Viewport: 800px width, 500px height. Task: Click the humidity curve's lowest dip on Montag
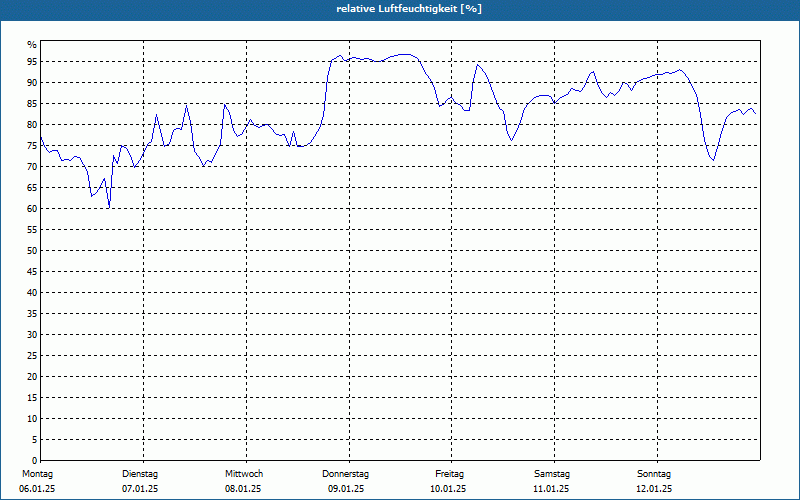(x=109, y=207)
